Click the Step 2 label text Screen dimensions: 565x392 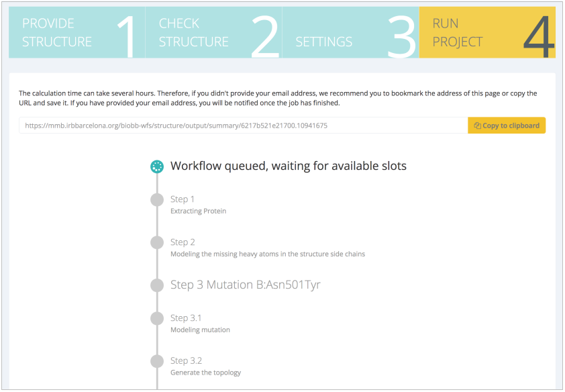click(183, 242)
